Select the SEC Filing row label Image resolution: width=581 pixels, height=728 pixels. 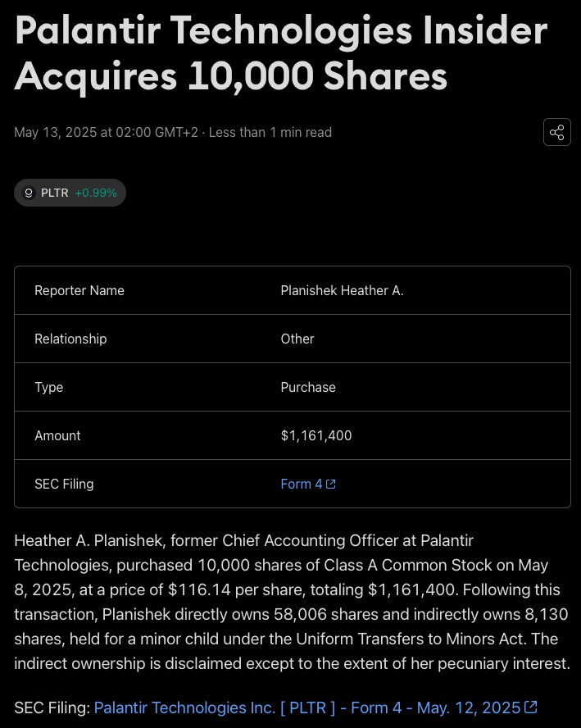click(64, 484)
